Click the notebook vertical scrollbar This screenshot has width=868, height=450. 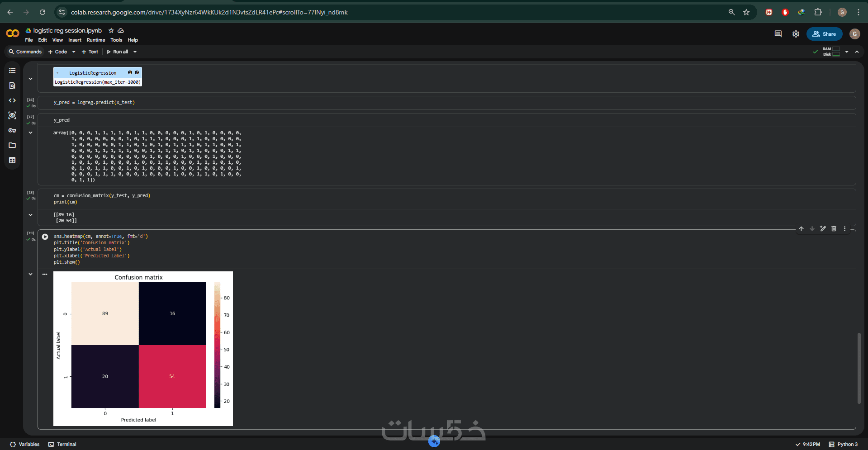[859, 368]
